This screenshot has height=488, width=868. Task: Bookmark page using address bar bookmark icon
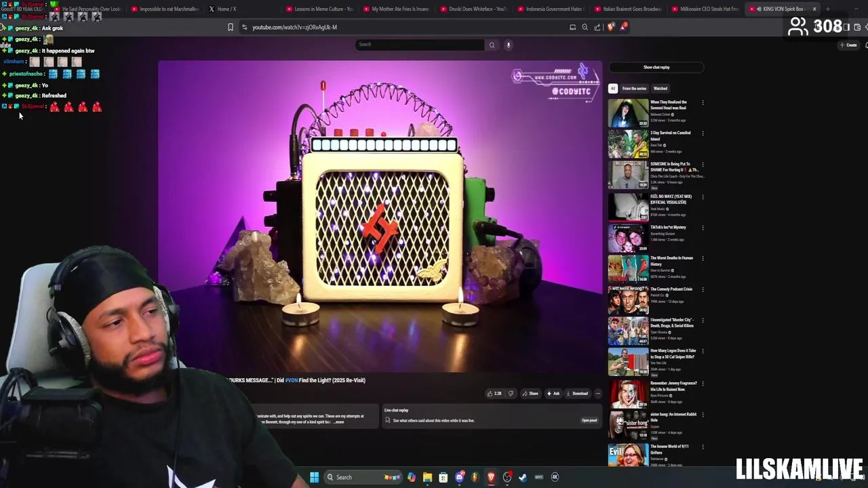click(x=231, y=27)
